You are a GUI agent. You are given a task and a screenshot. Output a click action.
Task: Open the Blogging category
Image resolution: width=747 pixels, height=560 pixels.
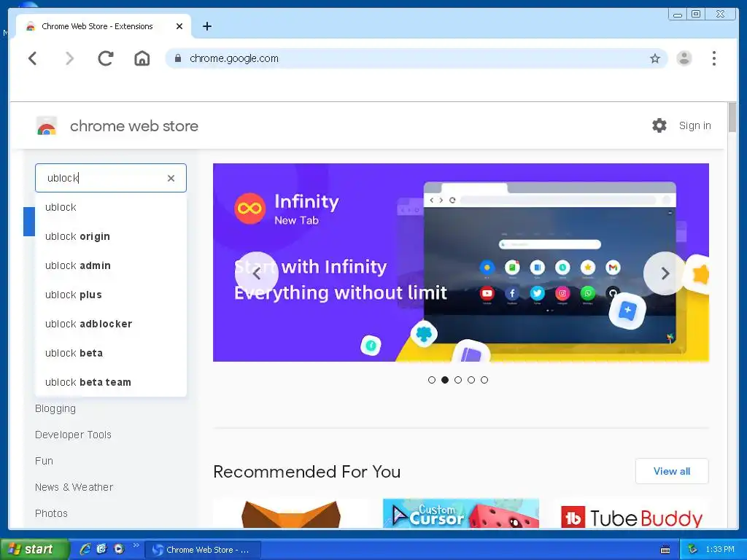[55, 408]
